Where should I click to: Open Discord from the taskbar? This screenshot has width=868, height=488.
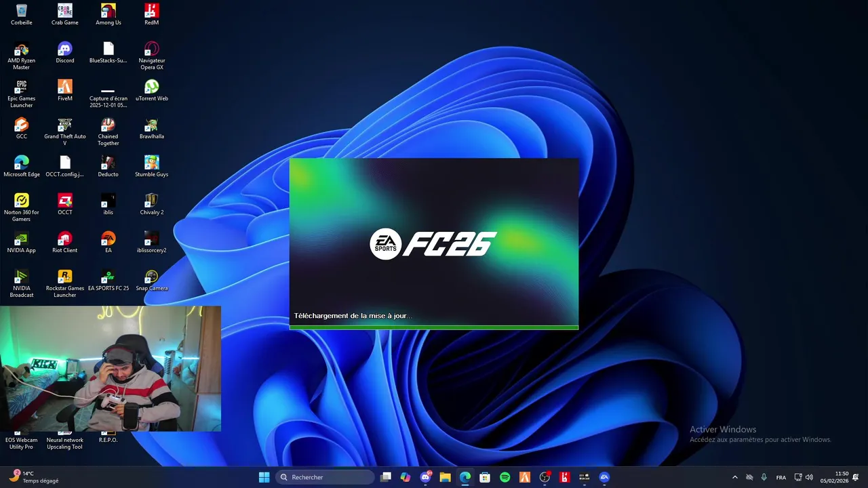pyautogui.click(x=425, y=477)
